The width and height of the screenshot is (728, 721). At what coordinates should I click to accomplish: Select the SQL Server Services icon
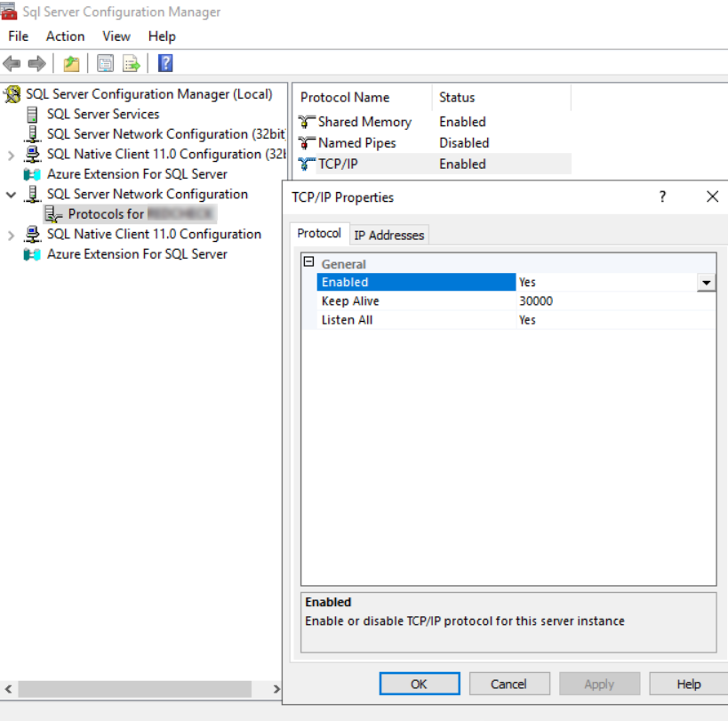click(x=34, y=114)
